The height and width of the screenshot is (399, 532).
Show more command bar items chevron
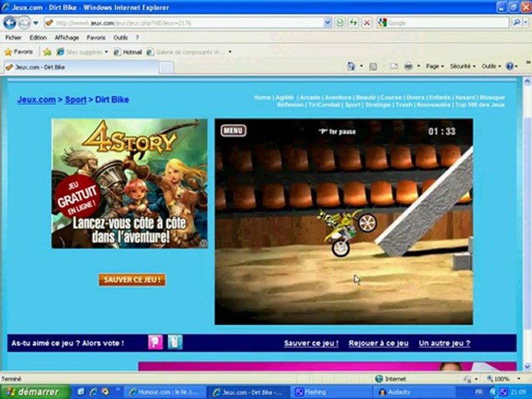[528, 63]
